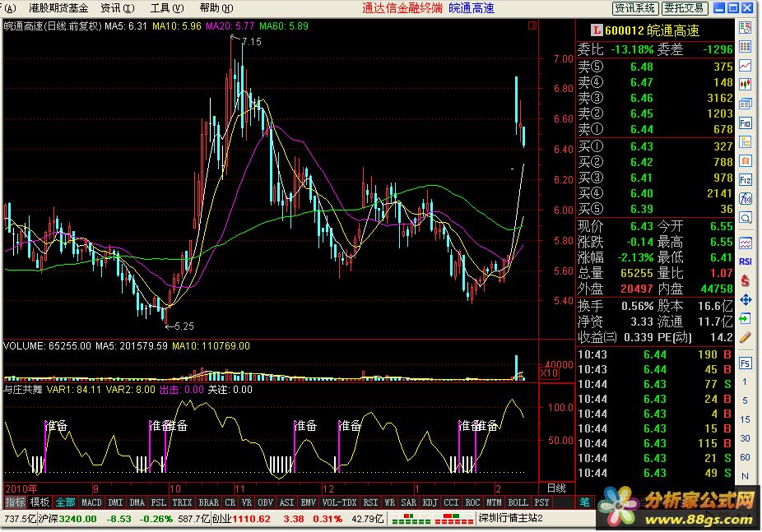This screenshot has height=532, width=762.
Task: Click the 日线 period label
Action: point(556,488)
